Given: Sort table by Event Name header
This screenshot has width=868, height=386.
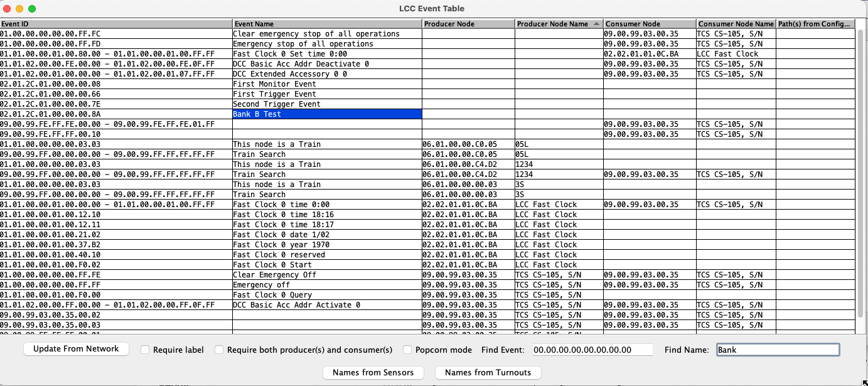Looking at the screenshot, I should click(x=326, y=24).
